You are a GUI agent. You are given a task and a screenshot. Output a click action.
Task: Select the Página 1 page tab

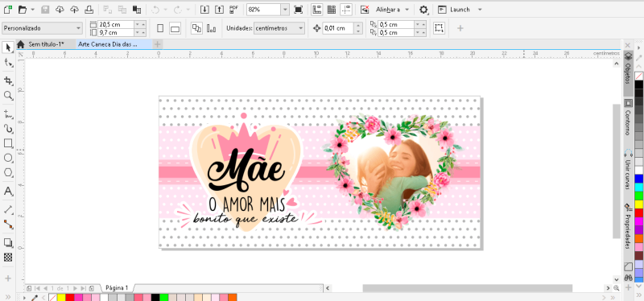pos(117,288)
